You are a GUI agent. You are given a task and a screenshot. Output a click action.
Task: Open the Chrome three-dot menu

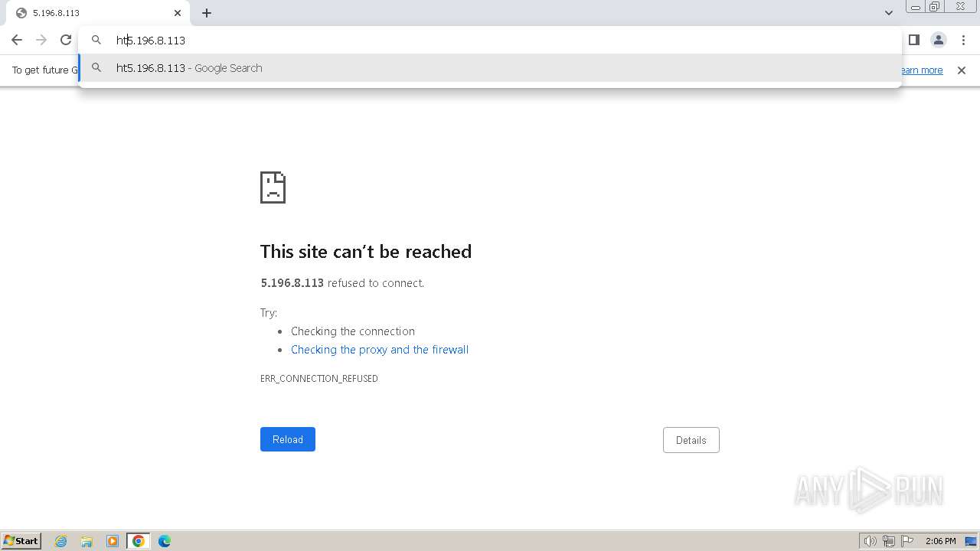tap(963, 40)
